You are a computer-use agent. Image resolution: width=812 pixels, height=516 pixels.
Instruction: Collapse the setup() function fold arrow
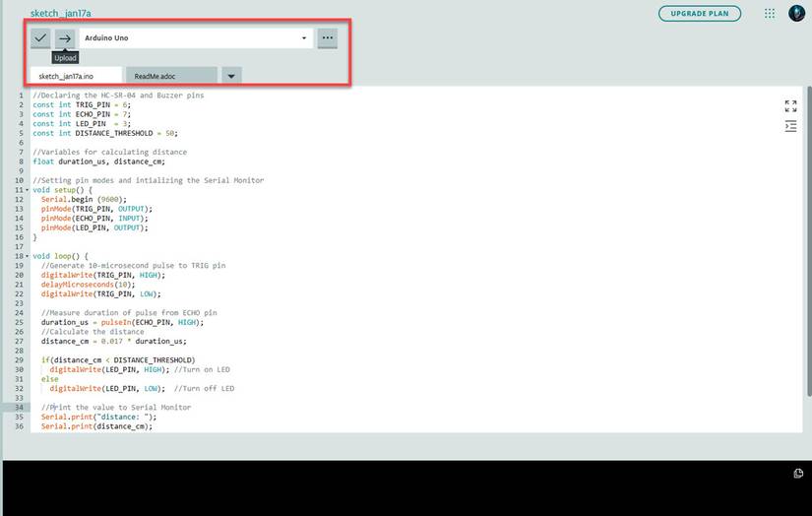click(x=28, y=190)
